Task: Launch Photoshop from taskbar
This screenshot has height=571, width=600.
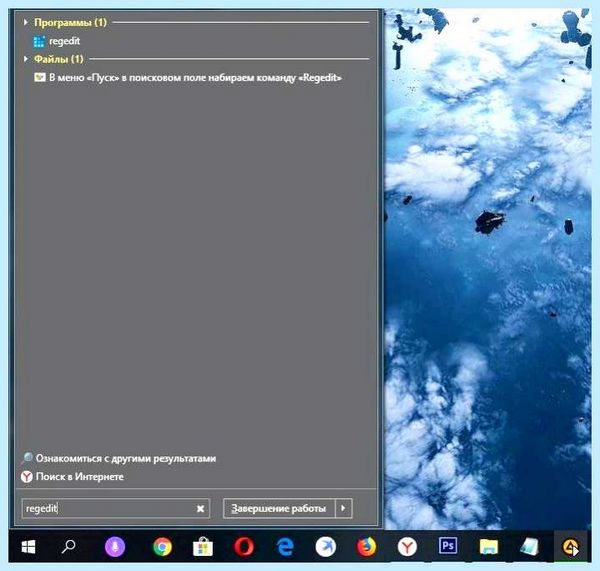Action: pyautogui.click(x=448, y=546)
